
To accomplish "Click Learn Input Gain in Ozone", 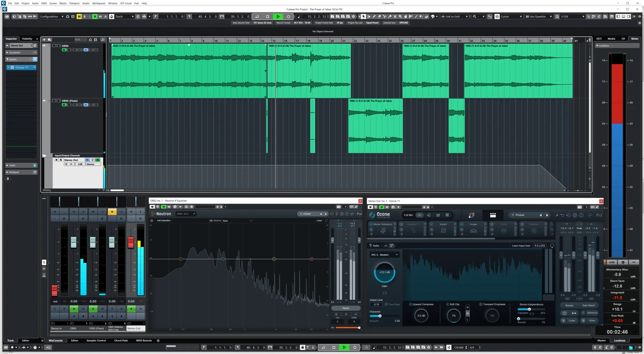I will tap(521, 246).
